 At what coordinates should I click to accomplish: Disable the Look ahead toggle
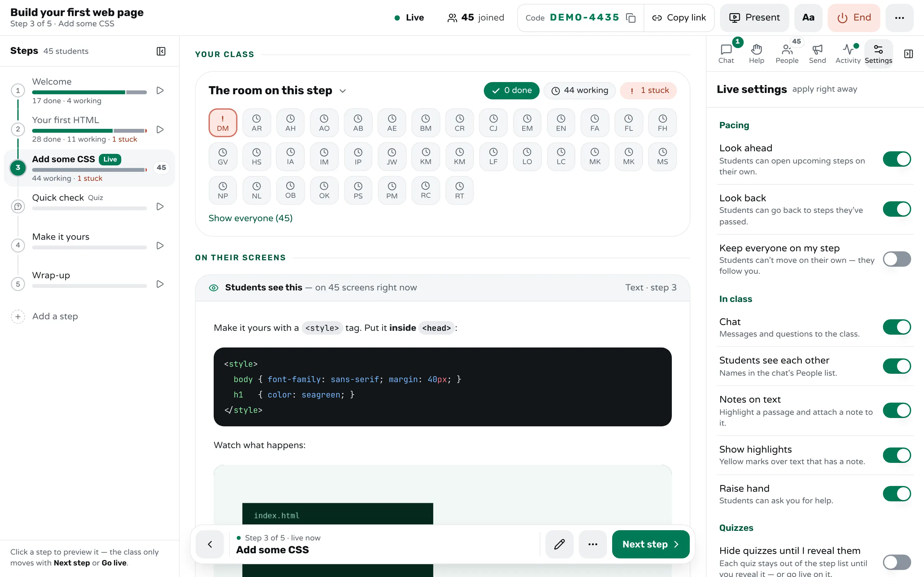click(x=896, y=159)
